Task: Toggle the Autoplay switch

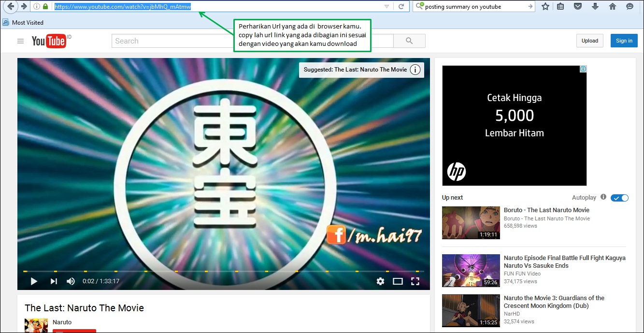Action: pyautogui.click(x=619, y=198)
